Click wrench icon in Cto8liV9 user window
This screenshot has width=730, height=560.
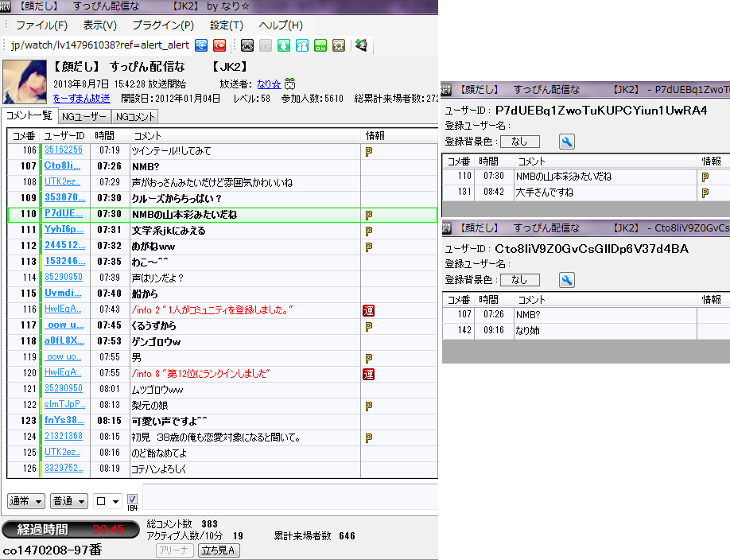click(x=567, y=280)
